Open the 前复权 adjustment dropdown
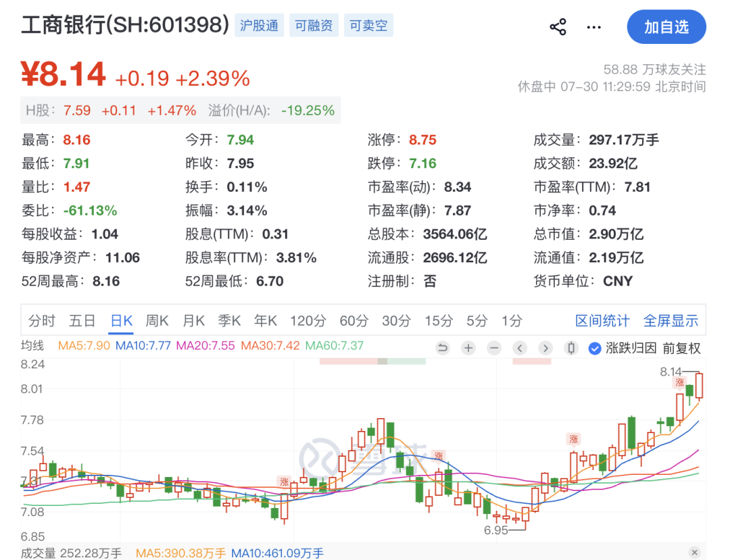Image resolution: width=730 pixels, height=560 pixels. (681, 349)
